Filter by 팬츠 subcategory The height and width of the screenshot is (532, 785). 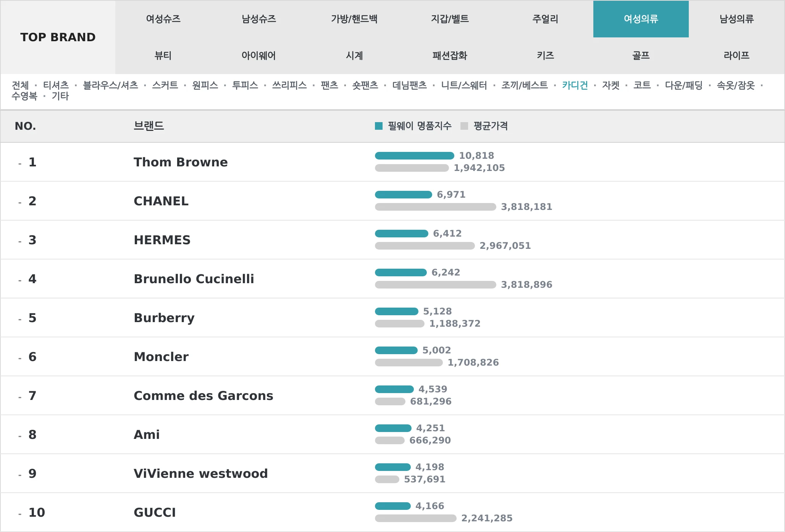330,85
